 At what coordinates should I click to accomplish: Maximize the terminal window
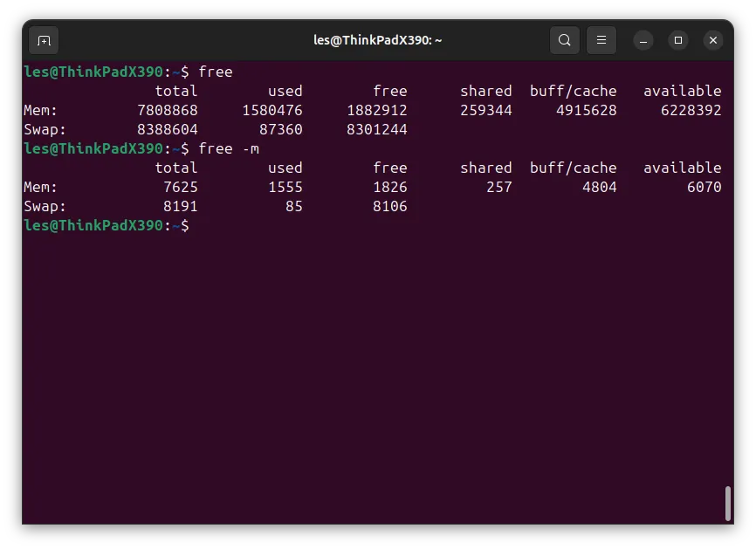pyautogui.click(x=678, y=40)
